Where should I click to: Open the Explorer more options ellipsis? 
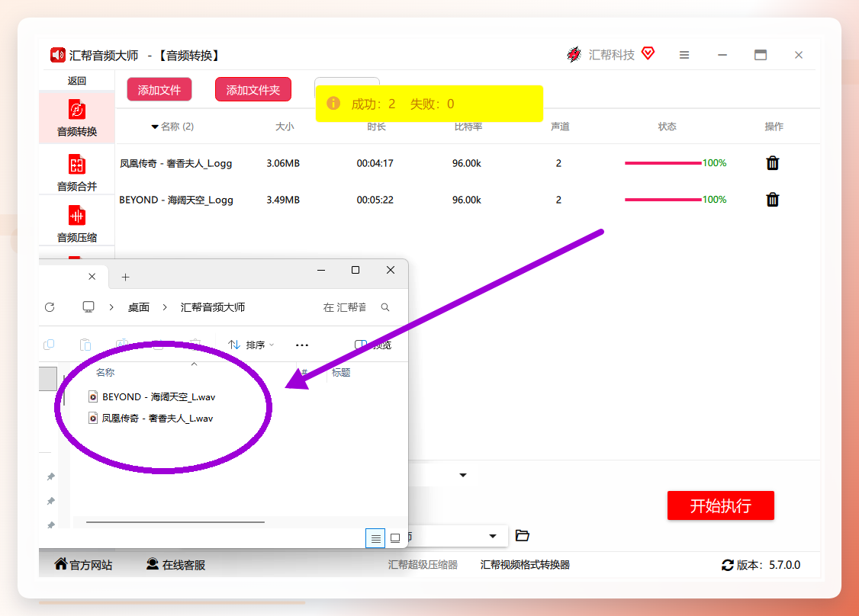[x=302, y=345]
